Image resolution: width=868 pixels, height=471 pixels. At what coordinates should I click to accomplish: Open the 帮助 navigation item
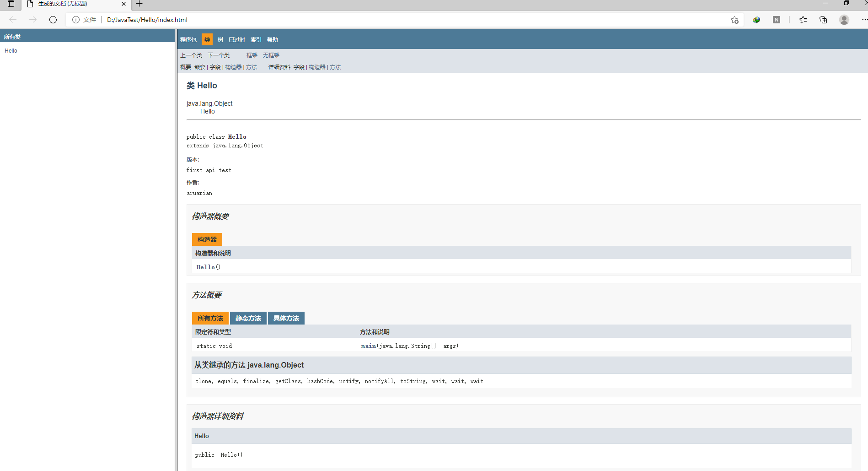[x=273, y=40]
